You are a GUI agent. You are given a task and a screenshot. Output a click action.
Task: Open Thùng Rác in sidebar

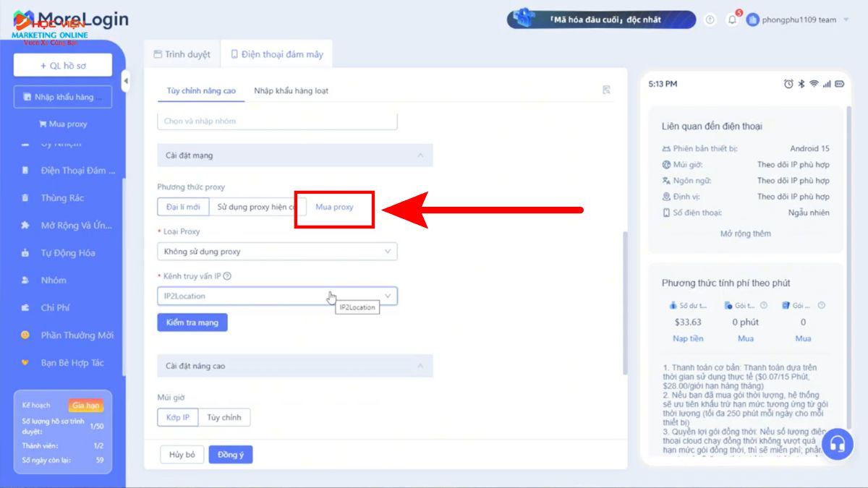pyautogui.click(x=62, y=198)
